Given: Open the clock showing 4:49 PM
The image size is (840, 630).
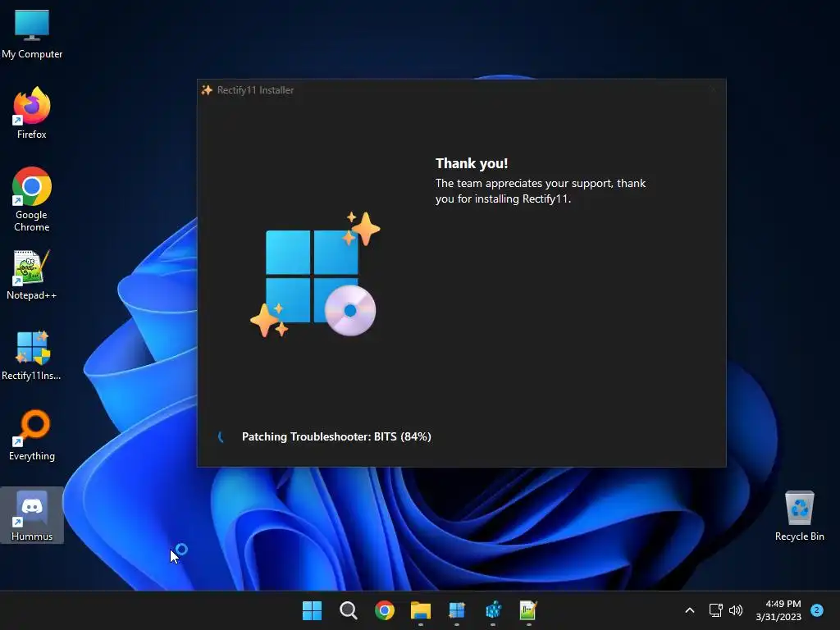Looking at the screenshot, I should 778,610.
